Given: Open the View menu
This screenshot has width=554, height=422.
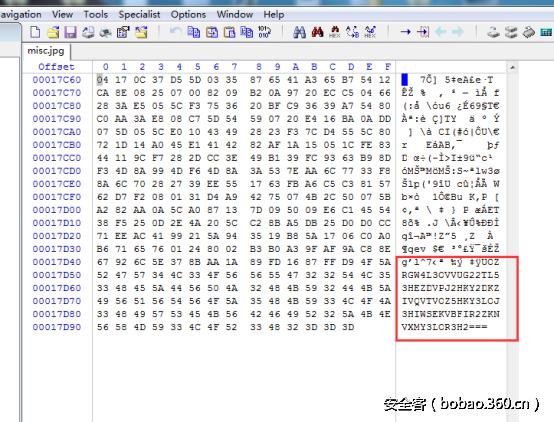Looking at the screenshot, I should click(63, 14).
